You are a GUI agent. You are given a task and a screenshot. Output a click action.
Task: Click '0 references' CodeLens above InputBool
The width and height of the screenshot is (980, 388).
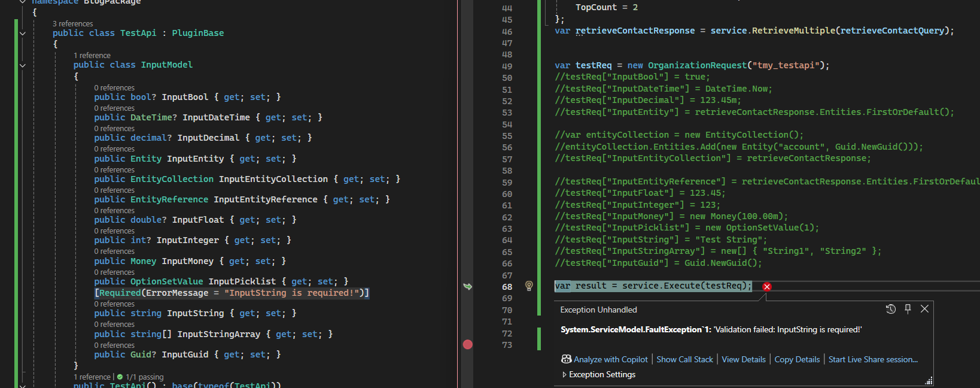point(114,87)
